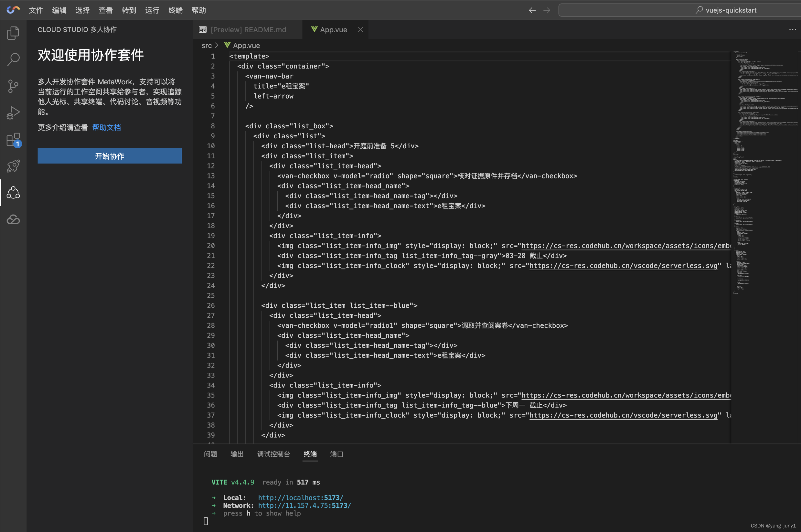
Task: Click 下周一 截止 text on line 36
Action: pyautogui.click(x=524, y=405)
